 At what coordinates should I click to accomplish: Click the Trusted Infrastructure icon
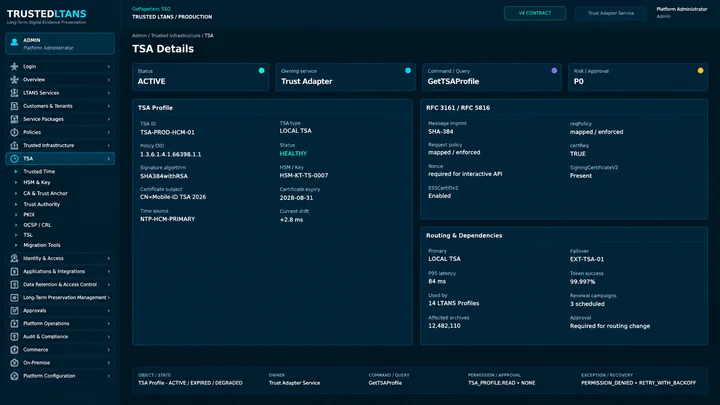[14, 145]
